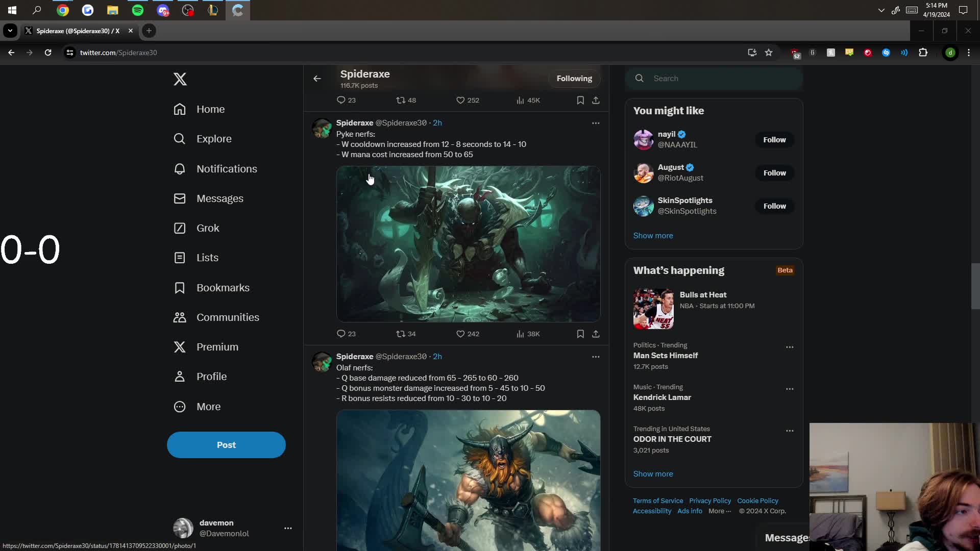The width and height of the screenshot is (980, 551).
Task: Open the tab search dropdown arrow
Action: pos(10,31)
